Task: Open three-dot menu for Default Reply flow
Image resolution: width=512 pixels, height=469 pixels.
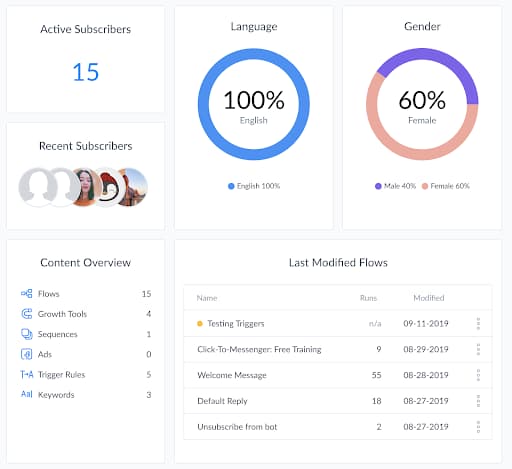Action: (478, 401)
